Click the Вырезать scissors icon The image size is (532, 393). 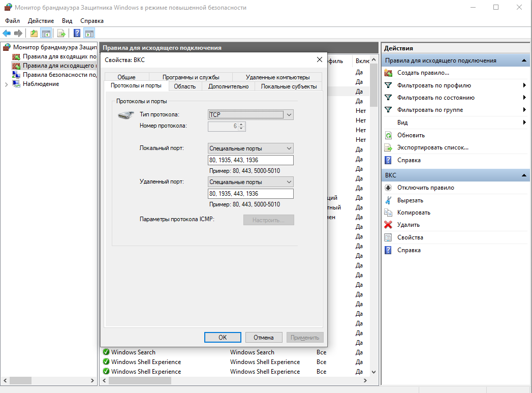388,200
